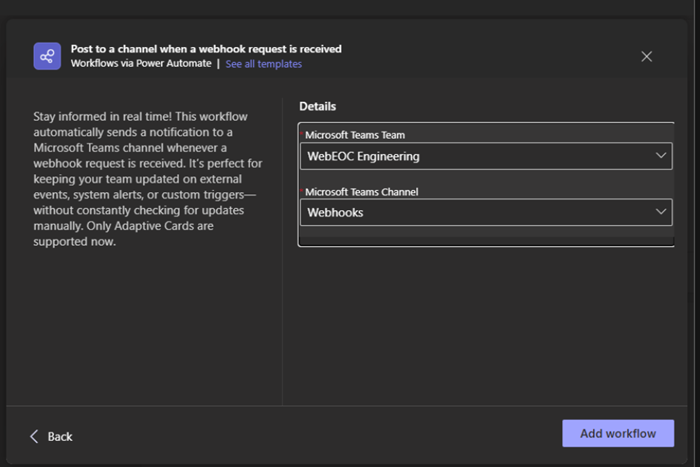
Task: Select the Webhooks value text
Action: click(335, 212)
